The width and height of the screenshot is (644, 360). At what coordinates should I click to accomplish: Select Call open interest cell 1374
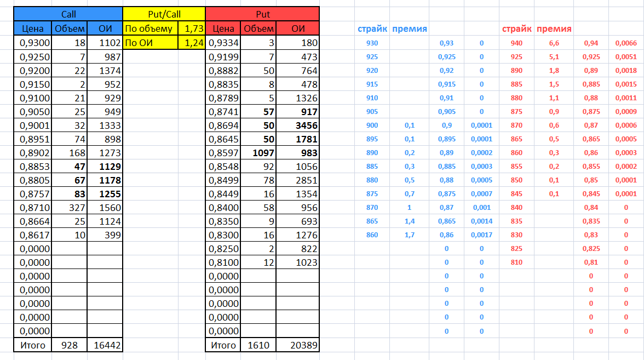point(105,71)
